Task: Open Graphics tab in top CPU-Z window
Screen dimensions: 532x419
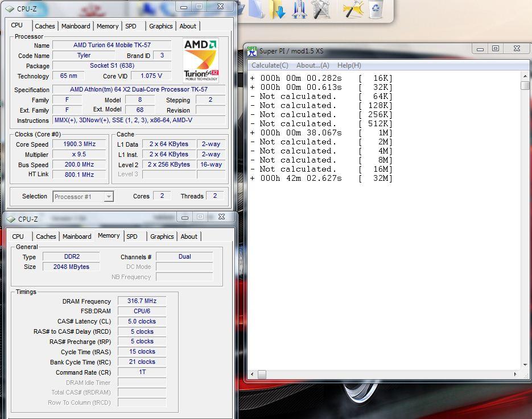Action: point(161,26)
